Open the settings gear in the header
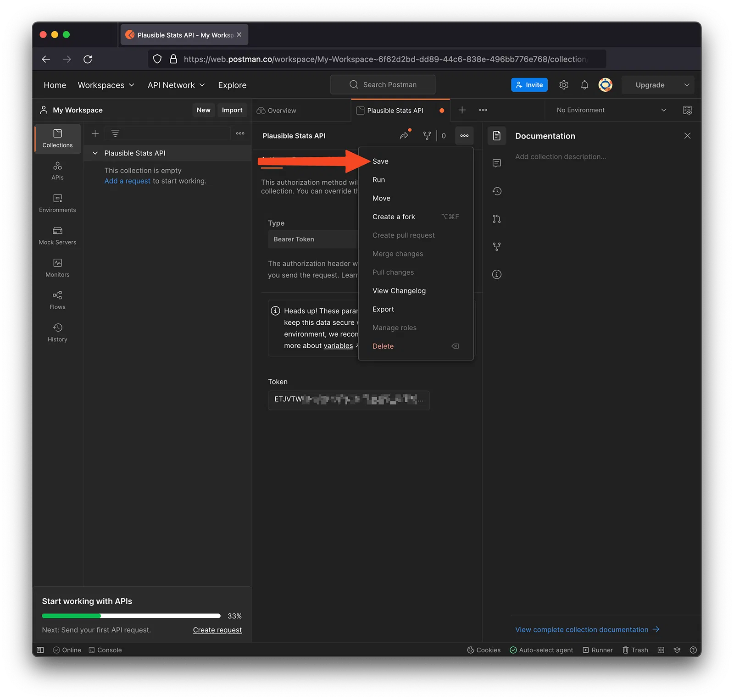The image size is (734, 700). coord(564,85)
